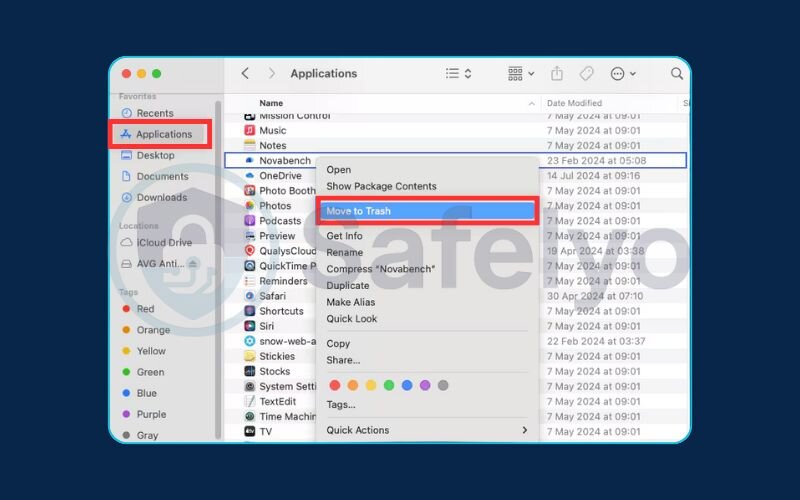800x500 pixels.
Task: Select the Novabench app icon
Action: [249, 160]
